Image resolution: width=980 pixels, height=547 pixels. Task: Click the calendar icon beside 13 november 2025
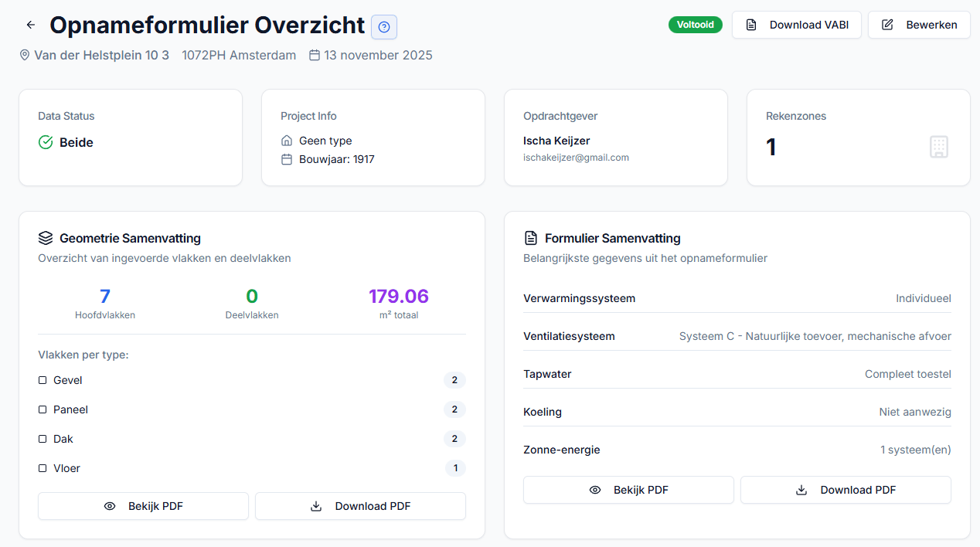(315, 55)
